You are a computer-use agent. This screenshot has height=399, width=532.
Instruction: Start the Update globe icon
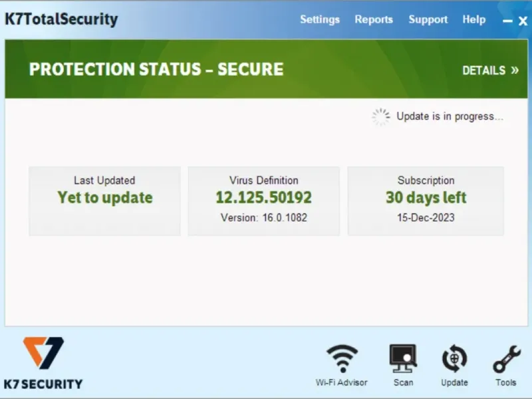tap(454, 358)
